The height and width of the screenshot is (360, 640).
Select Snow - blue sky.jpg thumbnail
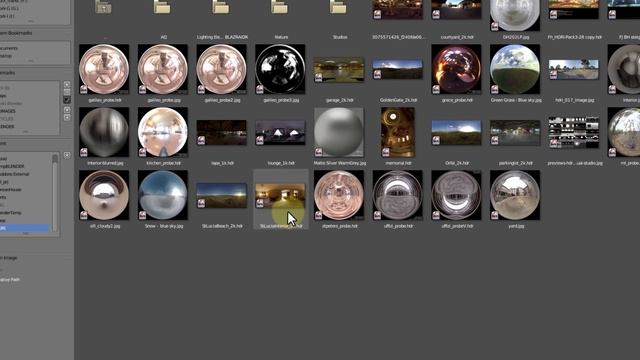pos(163,195)
